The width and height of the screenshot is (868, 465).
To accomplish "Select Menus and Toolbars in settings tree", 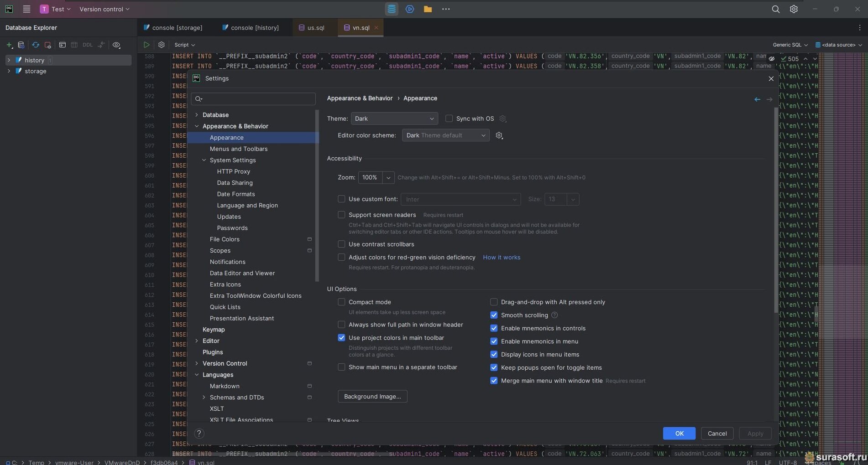I will (238, 149).
